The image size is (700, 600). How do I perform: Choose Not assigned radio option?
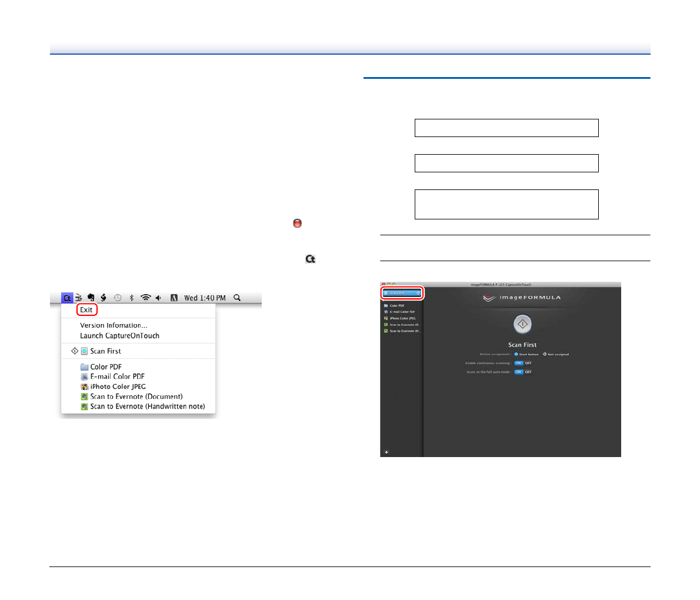(545, 354)
